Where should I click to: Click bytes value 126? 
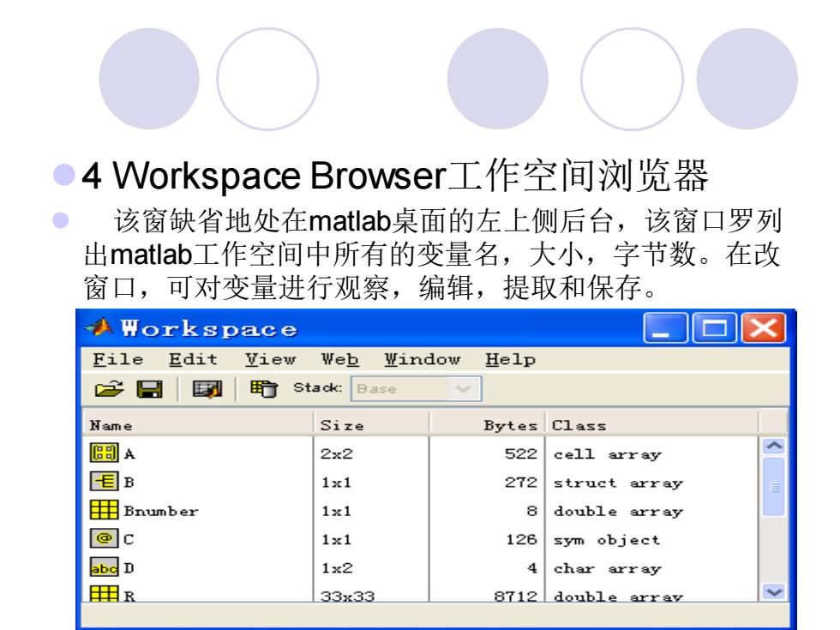point(521,539)
